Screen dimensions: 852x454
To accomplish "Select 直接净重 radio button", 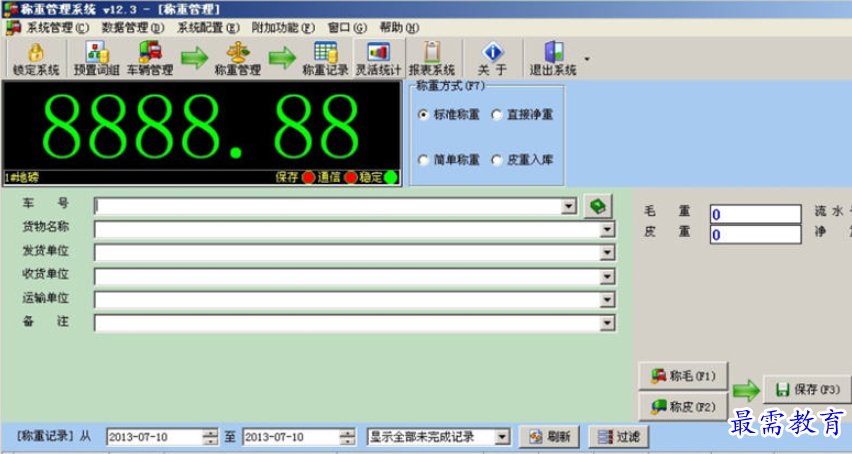I will pos(497,115).
